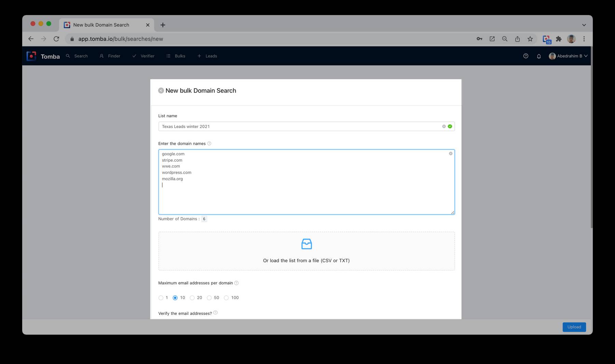Select 10 email addresses per domain
Image resolution: width=615 pixels, height=364 pixels.
pos(175,298)
